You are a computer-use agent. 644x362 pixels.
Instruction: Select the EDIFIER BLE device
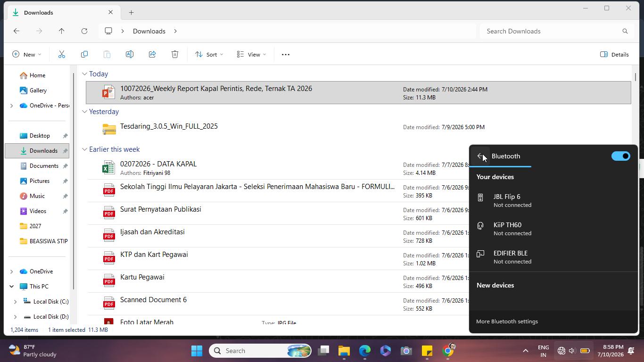[553, 257]
